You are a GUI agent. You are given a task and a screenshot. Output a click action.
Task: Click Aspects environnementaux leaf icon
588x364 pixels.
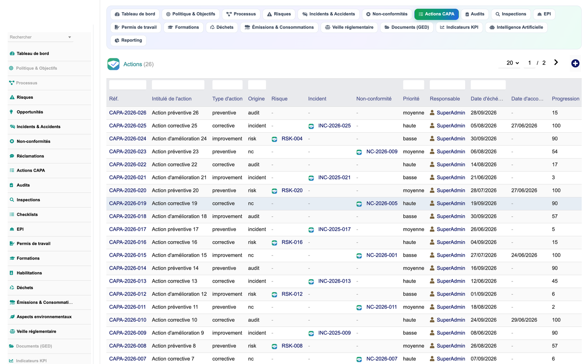pos(12,317)
